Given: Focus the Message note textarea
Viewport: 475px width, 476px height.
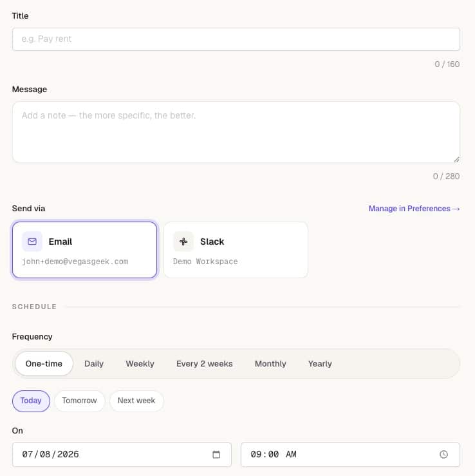Looking at the screenshot, I should pyautogui.click(x=236, y=132).
